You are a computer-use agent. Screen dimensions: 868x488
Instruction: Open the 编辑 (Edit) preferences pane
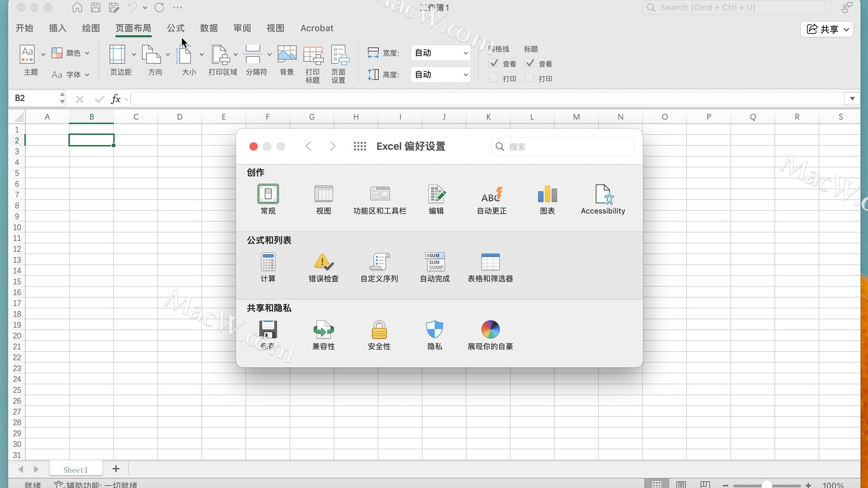[x=436, y=199]
